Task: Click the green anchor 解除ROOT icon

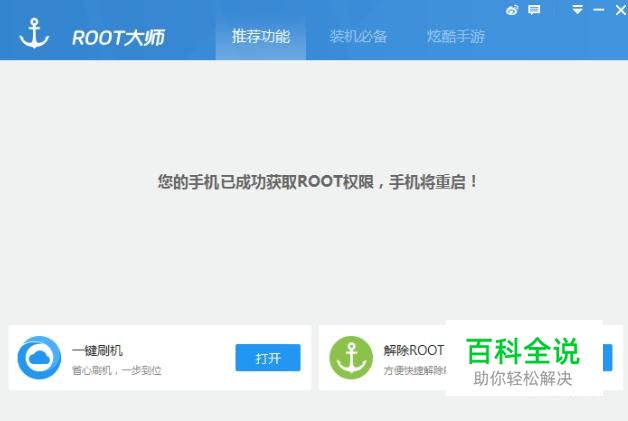Action: (351, 357)
